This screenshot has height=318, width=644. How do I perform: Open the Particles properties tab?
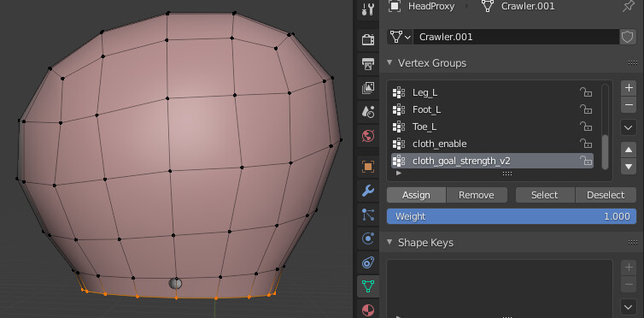point(367,214)
